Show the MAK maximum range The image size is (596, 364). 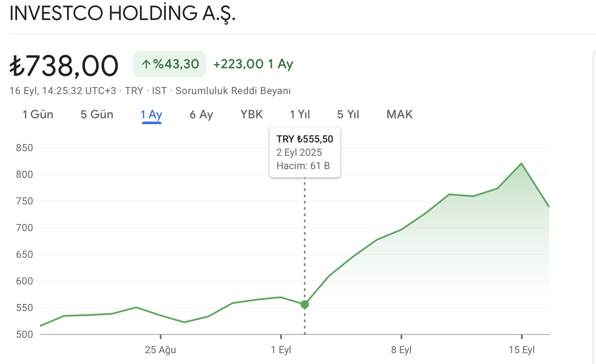click(x=399, y=115)
